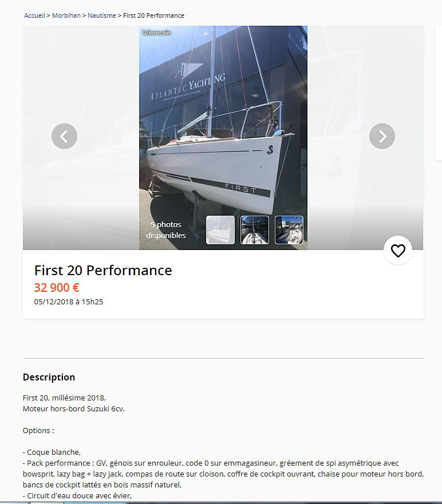Click First 20 Performance breadcrumb item

point(154,15)
